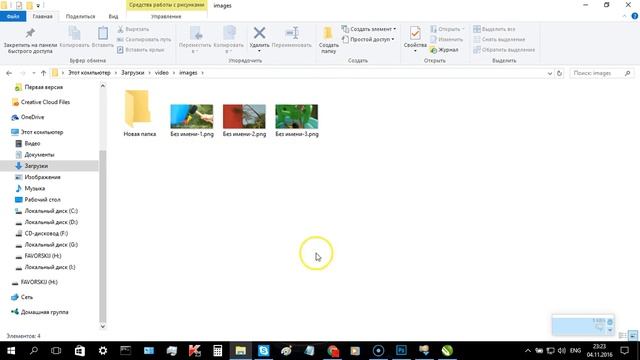
Task: Open the History (Журнал) ribbon item
Action: (x=444, y=50)
